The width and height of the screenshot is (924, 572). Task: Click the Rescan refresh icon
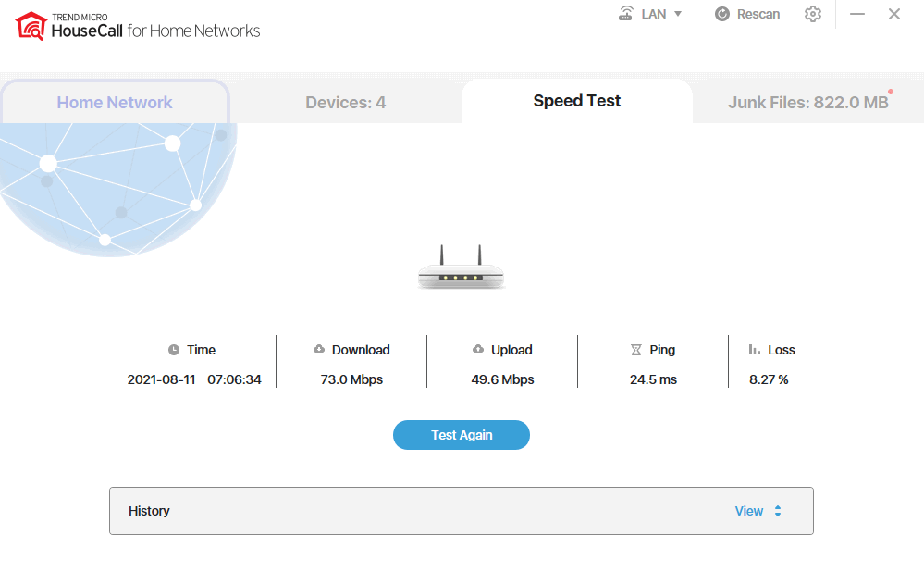pyautogui.click(x=723, y=14)
